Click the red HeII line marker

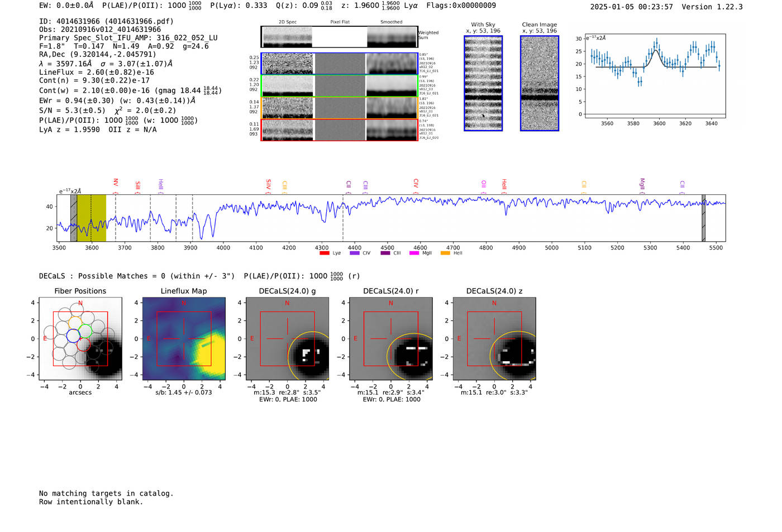pos(504,186)
